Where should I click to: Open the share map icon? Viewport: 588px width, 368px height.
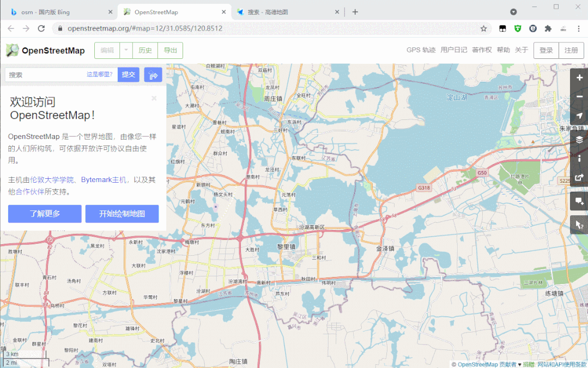pyautogui.click(x=579, y=177)
